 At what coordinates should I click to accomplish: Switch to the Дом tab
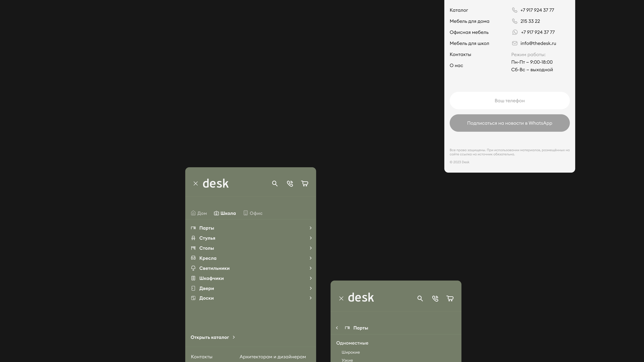pos(199,213)
